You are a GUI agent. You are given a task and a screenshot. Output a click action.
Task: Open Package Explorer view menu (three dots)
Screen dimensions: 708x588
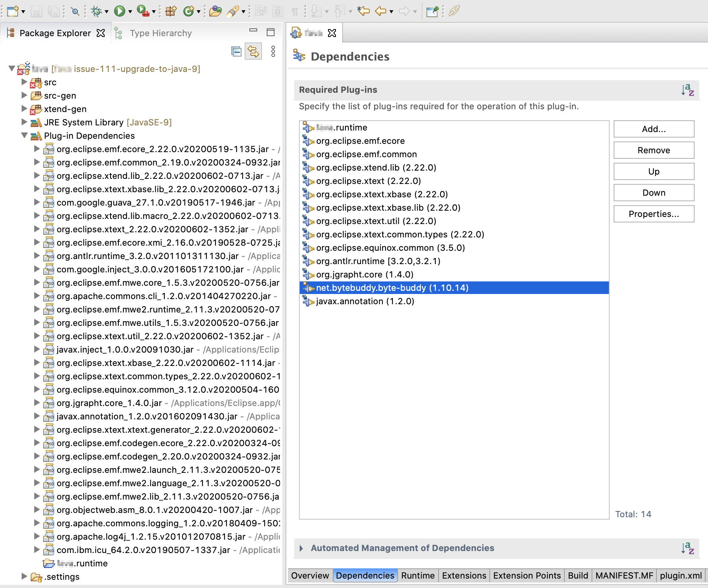pos(273,51)
